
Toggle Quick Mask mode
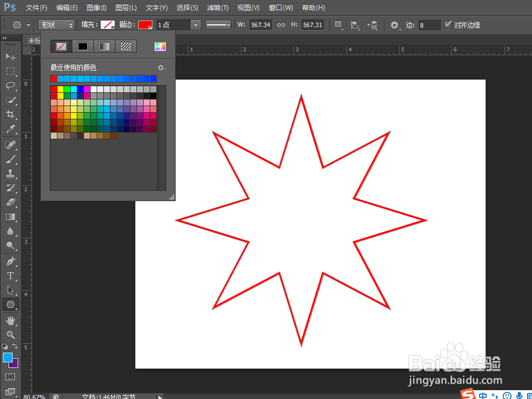pos(10,376)
